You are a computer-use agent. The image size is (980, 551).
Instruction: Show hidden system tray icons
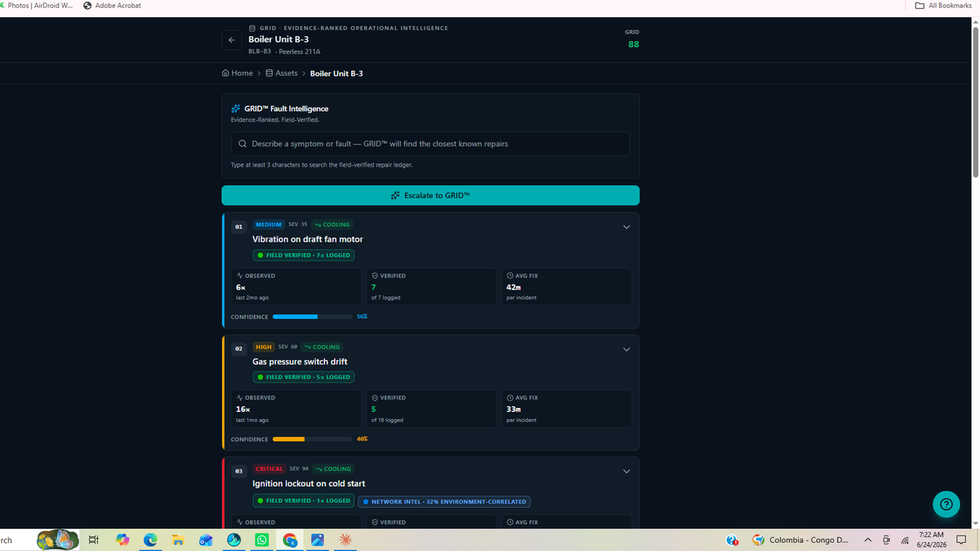[867, 540]
